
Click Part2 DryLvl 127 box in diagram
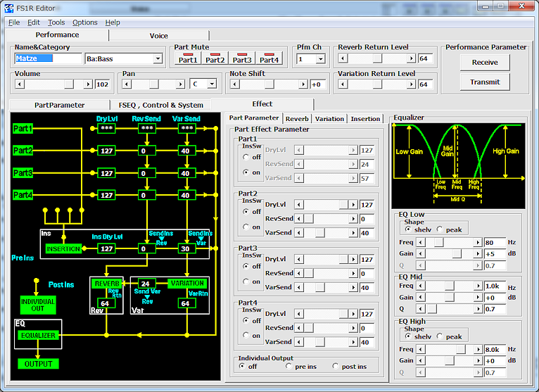tap(106, 151)
